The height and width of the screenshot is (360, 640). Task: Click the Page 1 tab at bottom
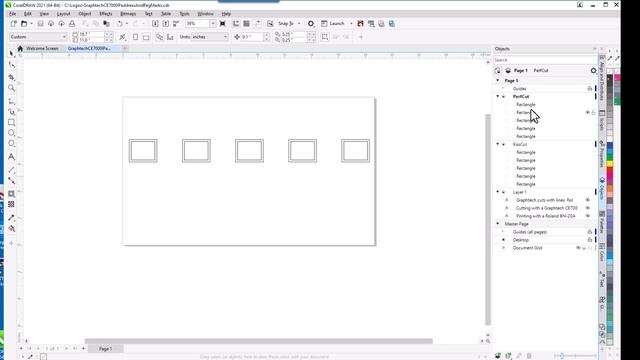(x=105, y=349)
